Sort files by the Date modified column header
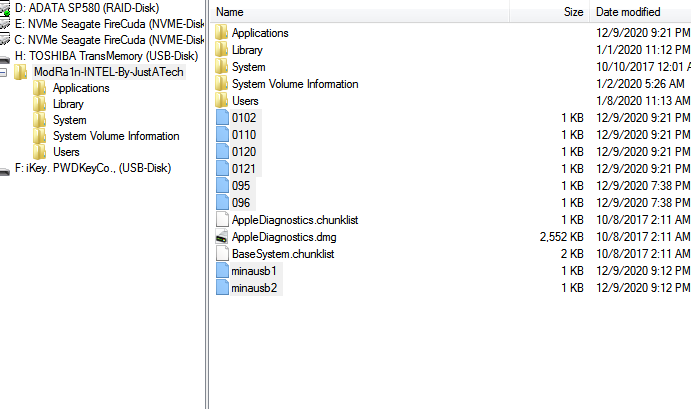Viewport: 691px width, 409px height. click(x=628, y=12)
